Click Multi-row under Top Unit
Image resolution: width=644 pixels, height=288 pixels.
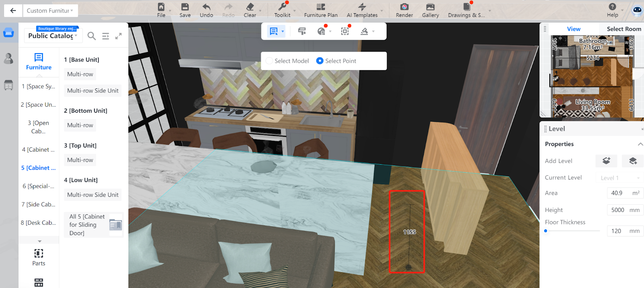[x=80, y=160]
